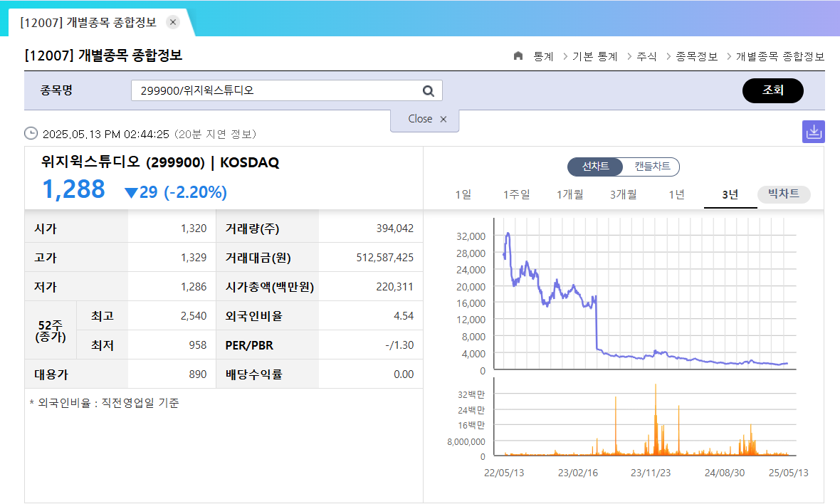Select the 3개월 chart period
This screenshot has width=840, height=504.
(623, 194)
